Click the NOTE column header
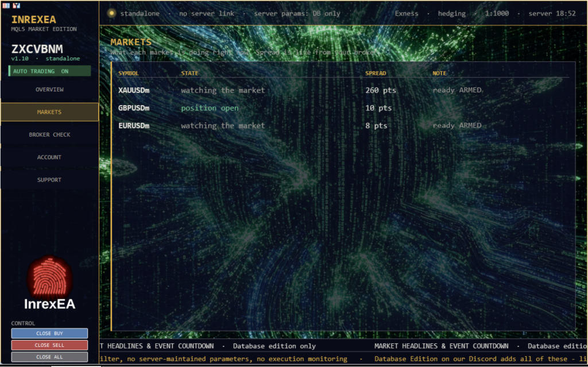The height and width of the screenshot is (367, 588). click(439, 73)
